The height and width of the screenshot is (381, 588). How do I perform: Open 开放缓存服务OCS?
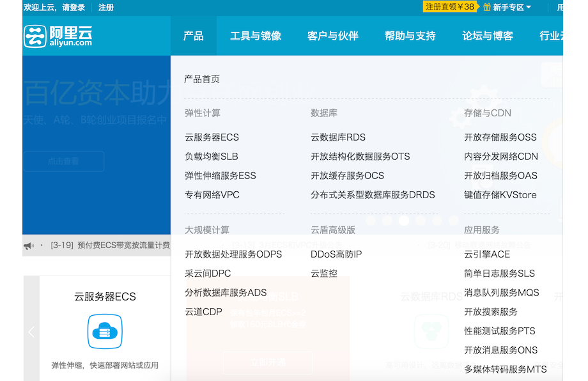(348, 176)
